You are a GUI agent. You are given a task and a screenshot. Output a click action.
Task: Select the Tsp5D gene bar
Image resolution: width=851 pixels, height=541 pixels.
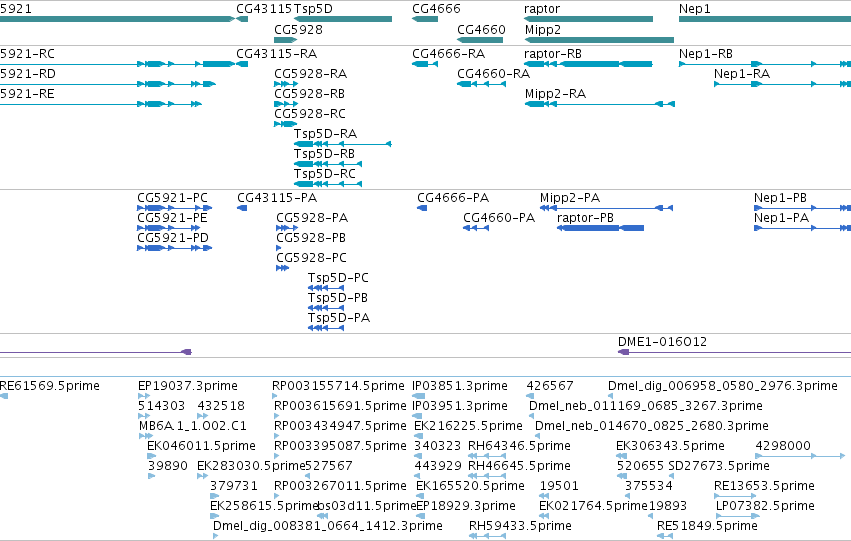(343, 19)
